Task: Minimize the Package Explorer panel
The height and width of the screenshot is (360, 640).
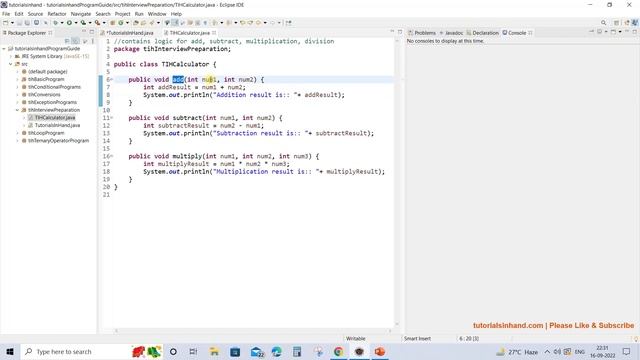Action: [x=84, y=32]
